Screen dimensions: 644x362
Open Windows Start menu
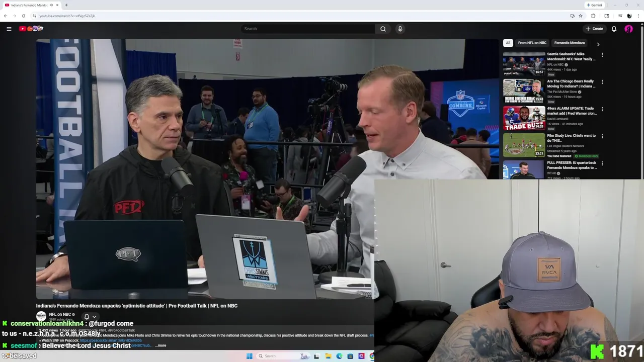(249, 356)
